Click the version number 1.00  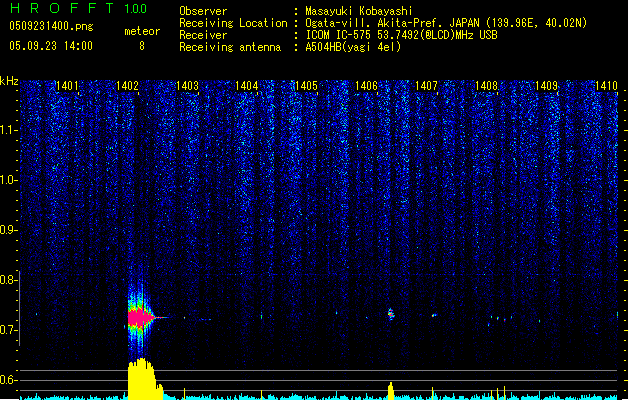[x=135, y=9]
